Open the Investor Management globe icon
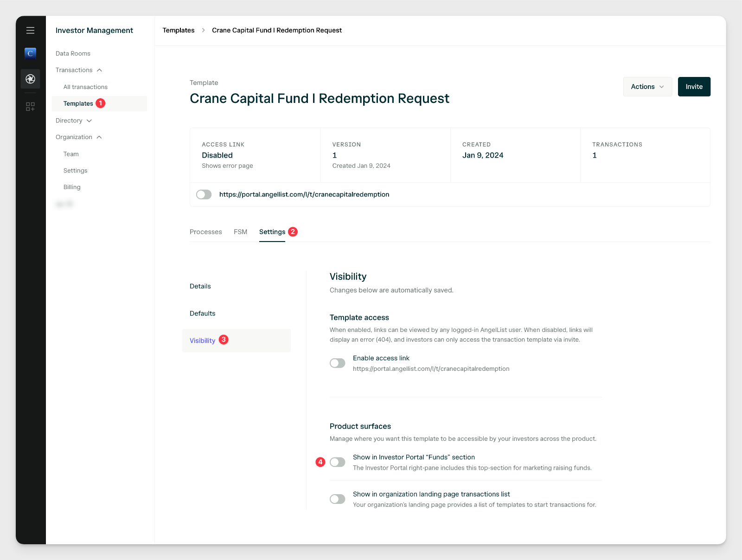The image size is (742, 560). (x=30, y=79)
